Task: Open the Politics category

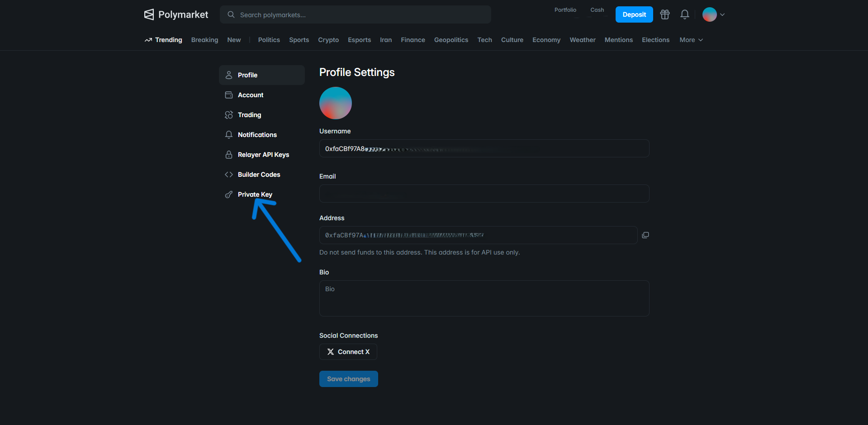Action: coord(269,40)
